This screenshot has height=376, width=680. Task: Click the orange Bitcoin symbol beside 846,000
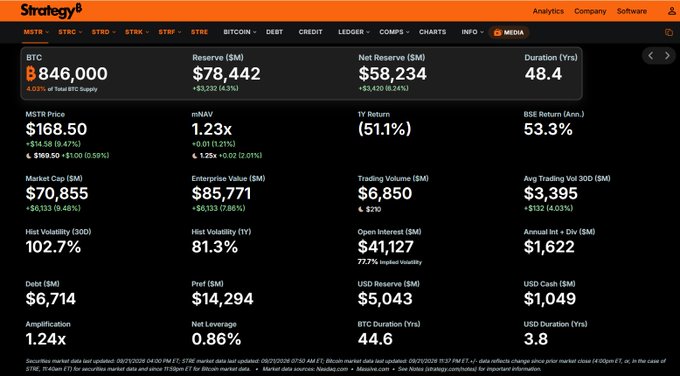[x=31, y=74]
